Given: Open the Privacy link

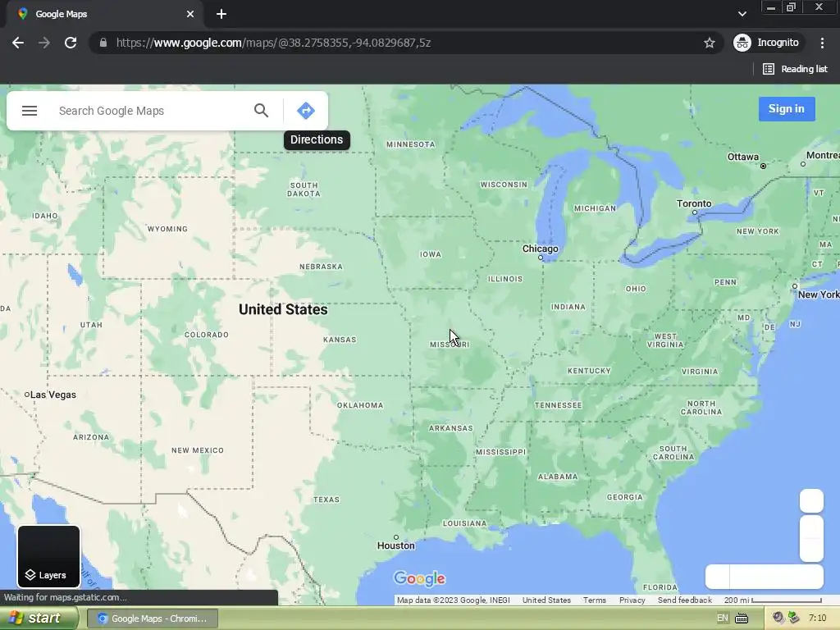Looking at the screenshot, I should point(632,600).
